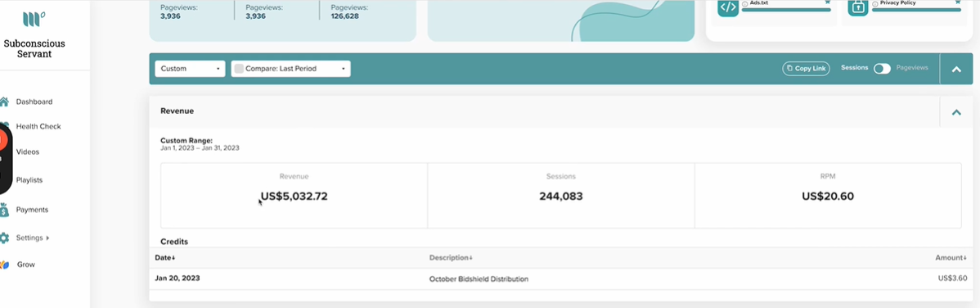This screenshot has width=980, height=308.
Task: Click the Ads.txt label
Action: click(x=759, y=3)
